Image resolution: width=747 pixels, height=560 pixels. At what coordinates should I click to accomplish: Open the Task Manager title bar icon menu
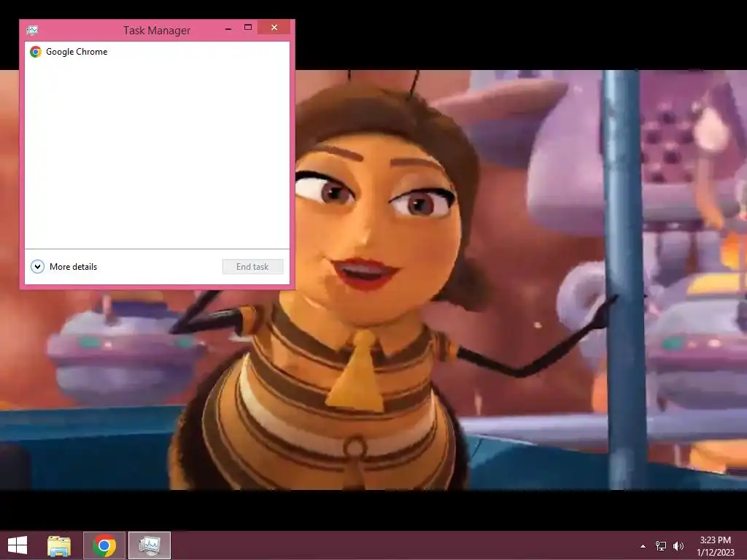[32, 31]
